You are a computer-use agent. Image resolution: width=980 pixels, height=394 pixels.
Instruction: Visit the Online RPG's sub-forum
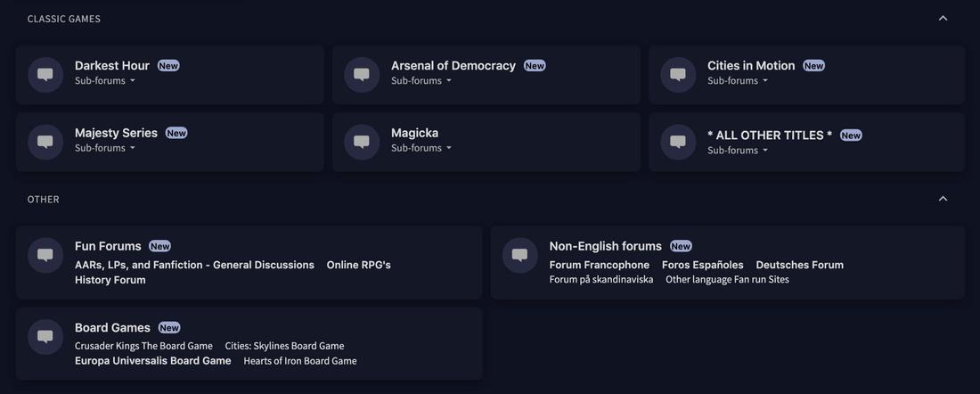(x=358, y=265)
